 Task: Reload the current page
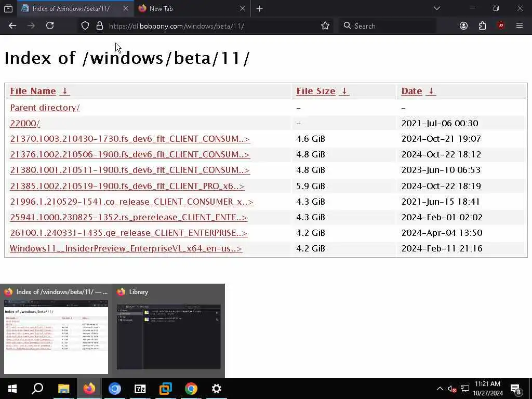point(50,26)
